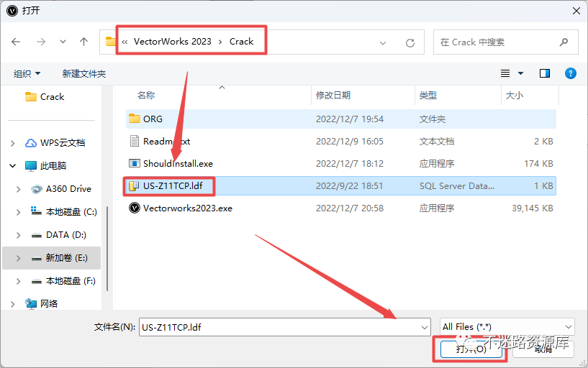This screenshot has width=588, height=368.
Task: Sort by 大小 column header
Action: (514, 96)
